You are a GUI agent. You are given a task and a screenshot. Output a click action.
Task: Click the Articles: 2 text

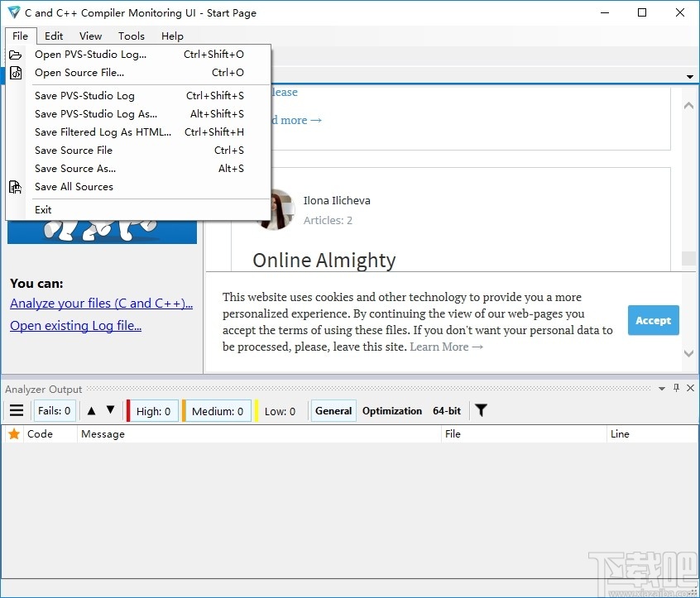point(328,221)
